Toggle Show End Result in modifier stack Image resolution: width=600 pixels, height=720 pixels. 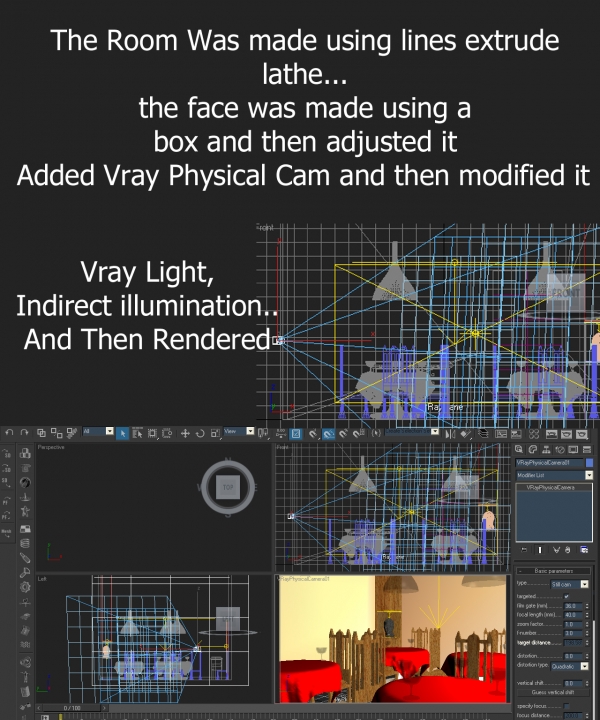pyautogui.click(x=540, y=550)
